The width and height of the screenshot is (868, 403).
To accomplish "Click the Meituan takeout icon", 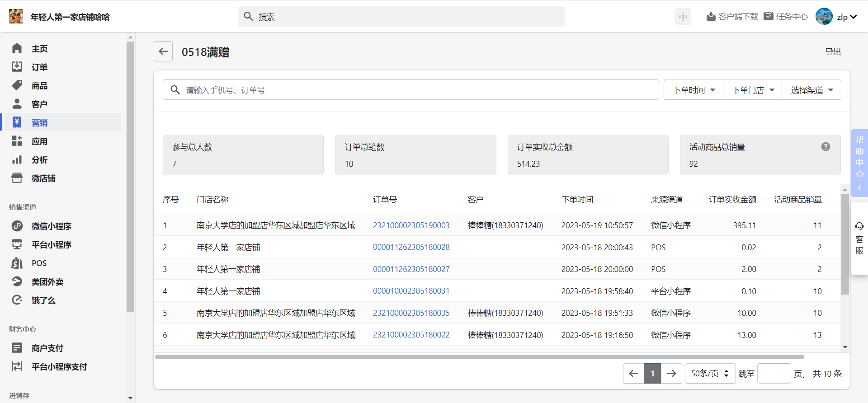I will point(17,281).
